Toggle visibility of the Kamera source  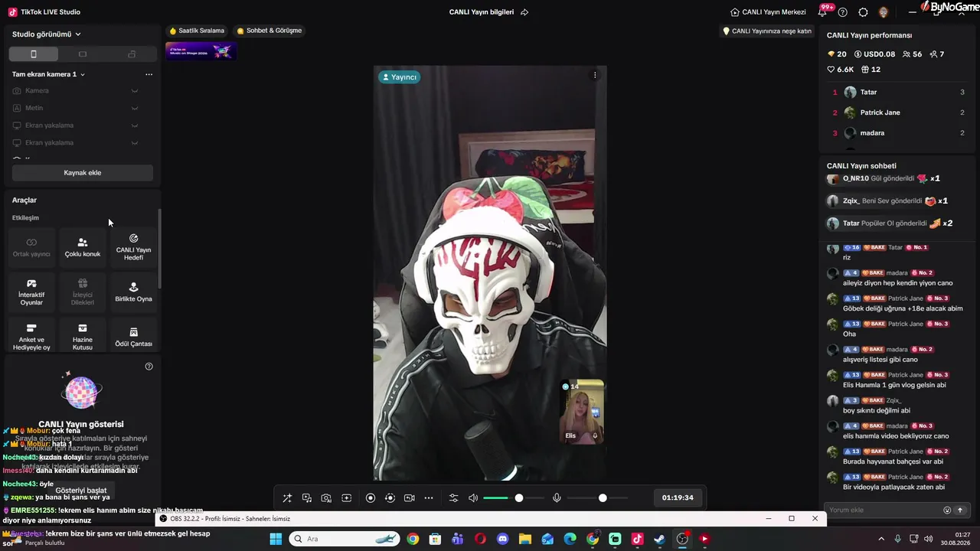(x=135, y=91)
